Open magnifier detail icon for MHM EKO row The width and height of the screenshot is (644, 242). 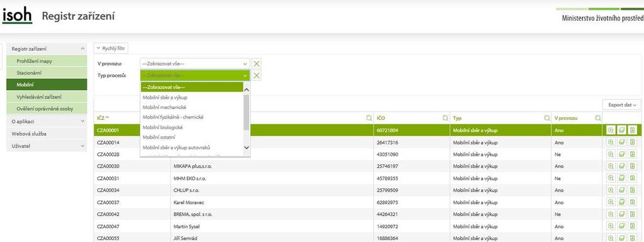(x=611, y=178)
